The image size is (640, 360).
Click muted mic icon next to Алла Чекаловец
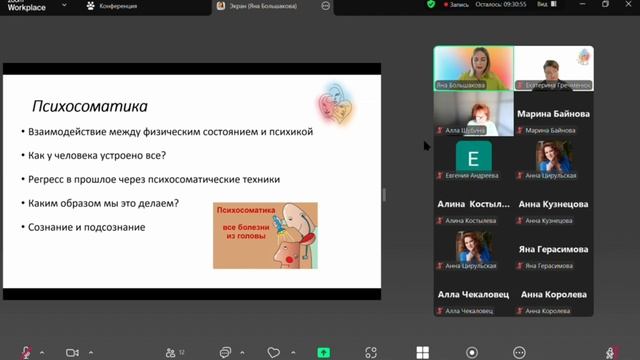coord(440,311)
